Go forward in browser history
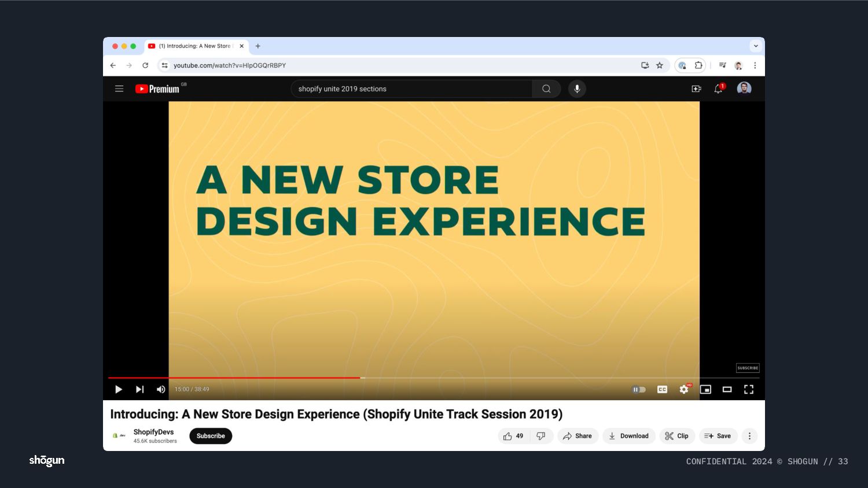The width and height of the screenshot is (868, 488). (129, 65)
